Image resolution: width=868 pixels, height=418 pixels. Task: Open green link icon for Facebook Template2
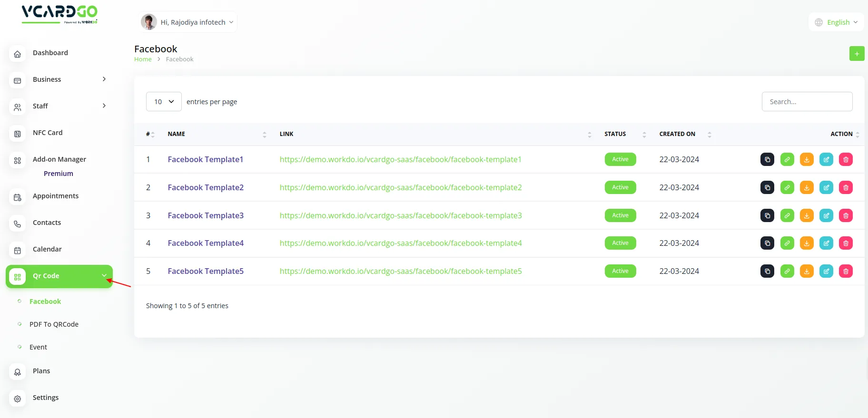tap(787, 187)
